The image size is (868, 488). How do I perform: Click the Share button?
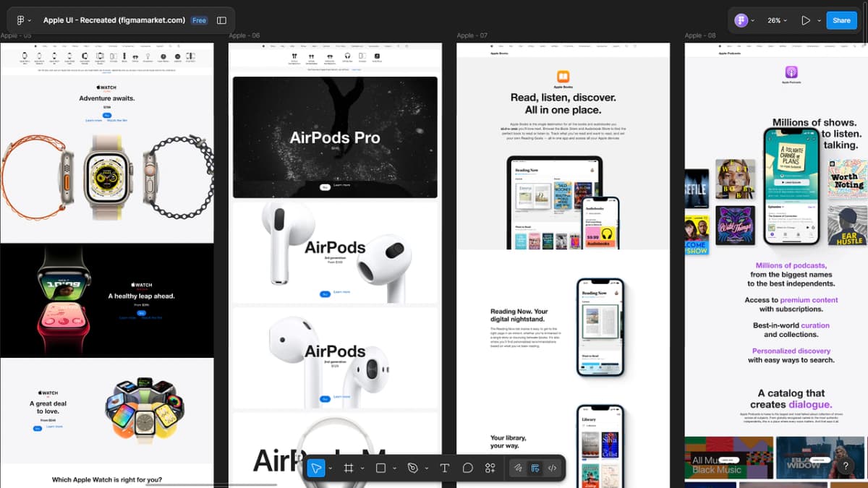(x=841, y=20)
